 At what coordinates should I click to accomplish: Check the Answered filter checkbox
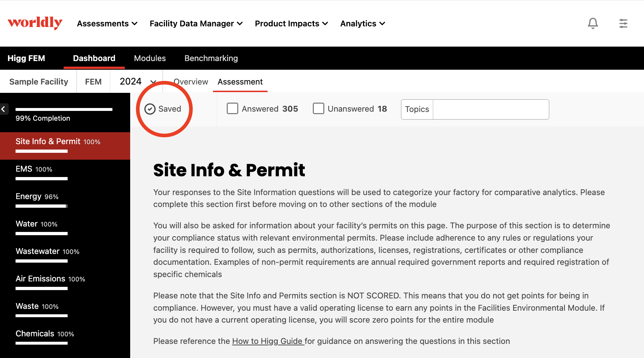click(233, 109)
